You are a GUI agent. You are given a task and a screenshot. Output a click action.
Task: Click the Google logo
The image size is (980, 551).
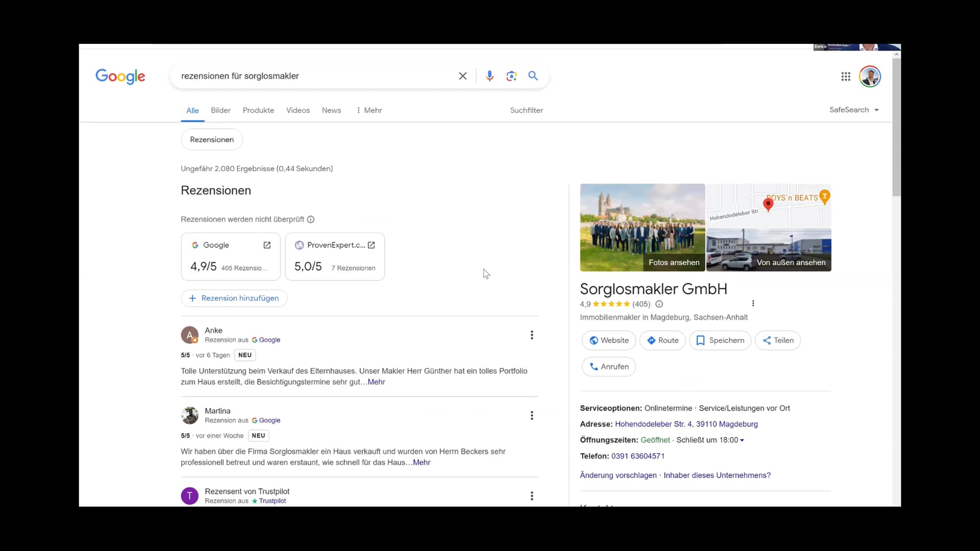click(x=120, y=77)
